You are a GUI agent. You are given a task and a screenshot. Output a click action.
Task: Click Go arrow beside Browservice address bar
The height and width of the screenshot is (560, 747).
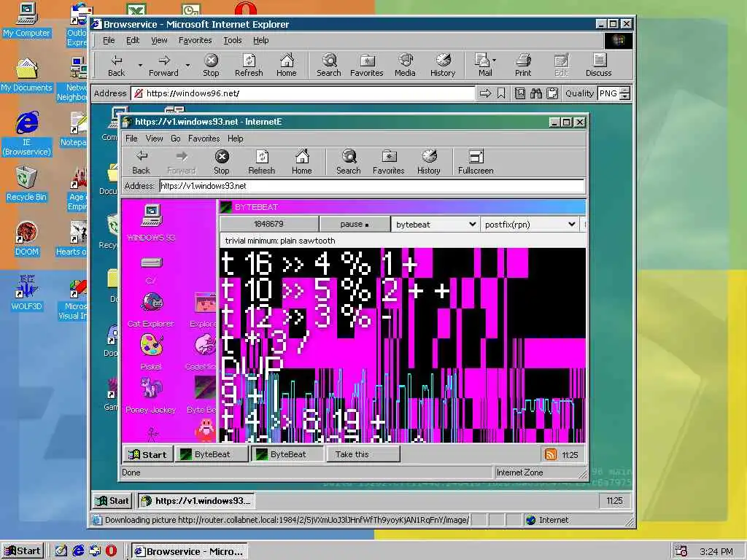[x=485, y=93]
